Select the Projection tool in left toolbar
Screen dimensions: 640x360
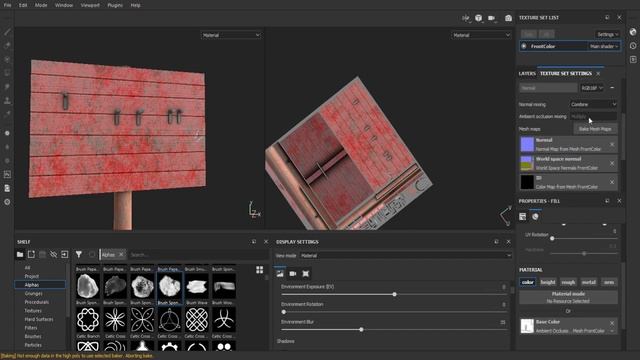pyautogui.click(x=7, y=60)
